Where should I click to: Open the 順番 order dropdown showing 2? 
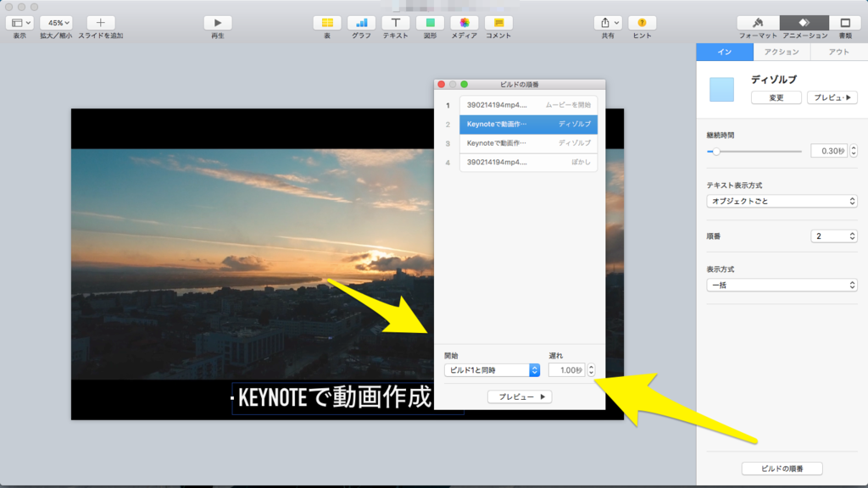pos(834,236)
